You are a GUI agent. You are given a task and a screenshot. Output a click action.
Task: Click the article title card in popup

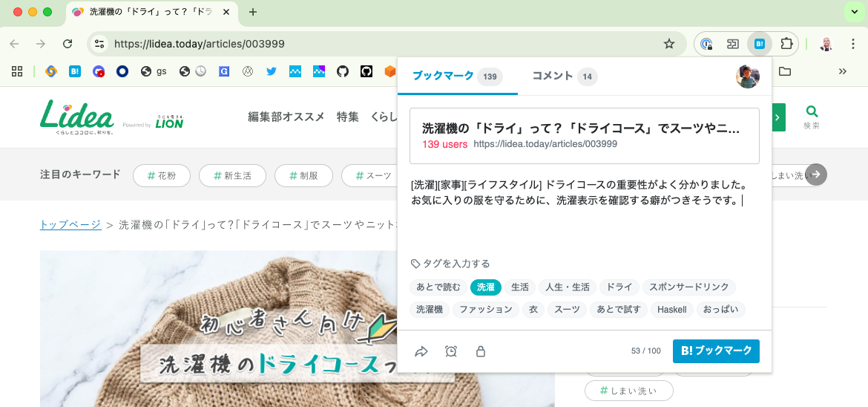pos(584,136)
